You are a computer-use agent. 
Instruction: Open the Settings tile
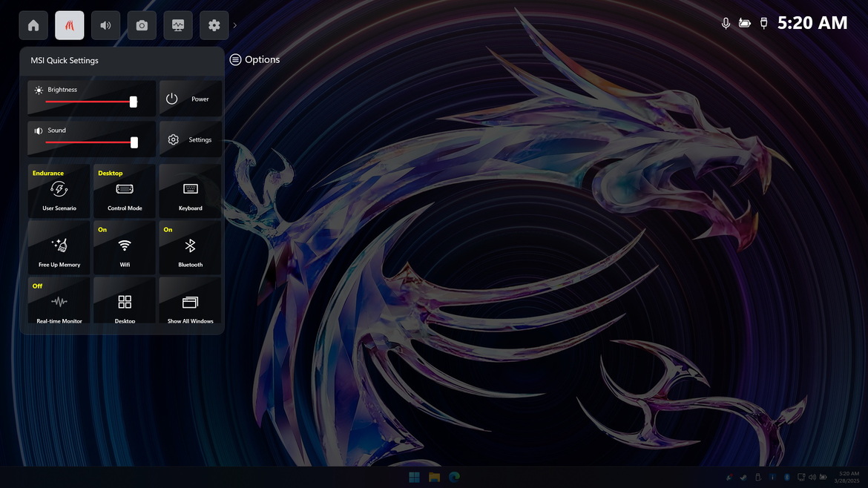click(x=191, y=139)
